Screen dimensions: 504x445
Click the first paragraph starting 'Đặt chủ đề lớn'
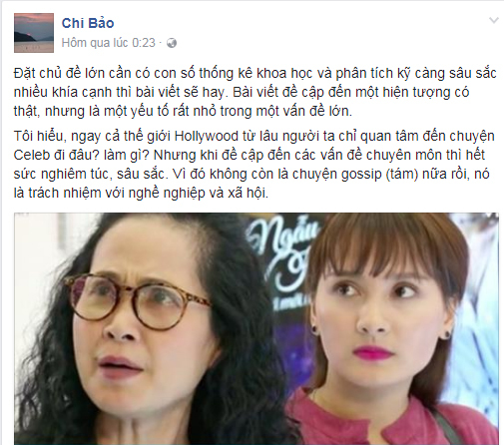tap(254, 92)
